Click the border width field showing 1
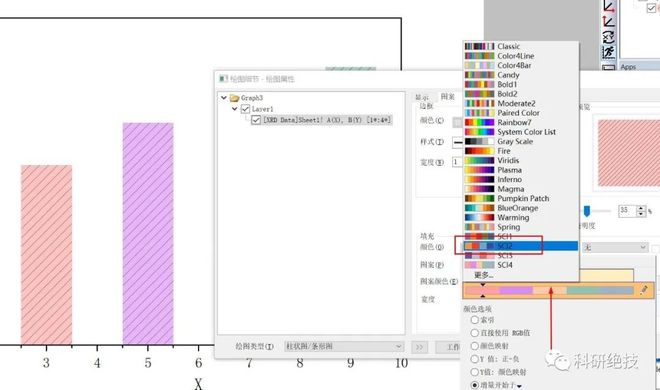This screenshot has height=390, width=660. pos(458,162)
